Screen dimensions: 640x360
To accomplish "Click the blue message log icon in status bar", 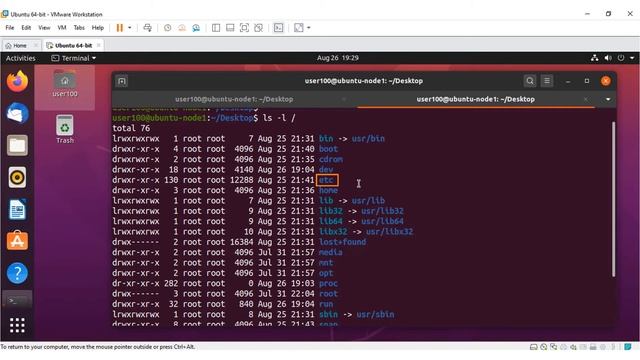I will 628,347.
